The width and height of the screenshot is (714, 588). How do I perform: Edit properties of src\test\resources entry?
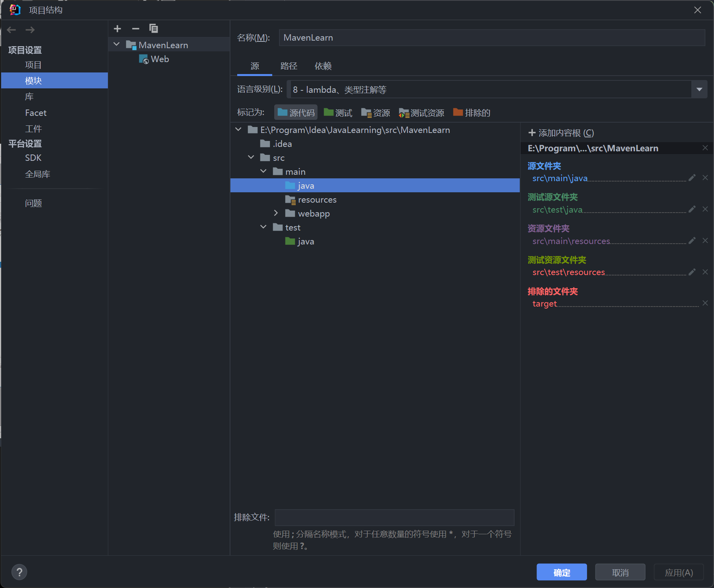(x=692, y=272)
